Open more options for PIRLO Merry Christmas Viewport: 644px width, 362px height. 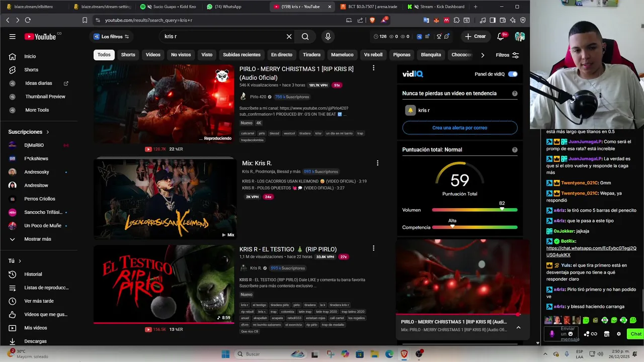(x=373, y=68)
